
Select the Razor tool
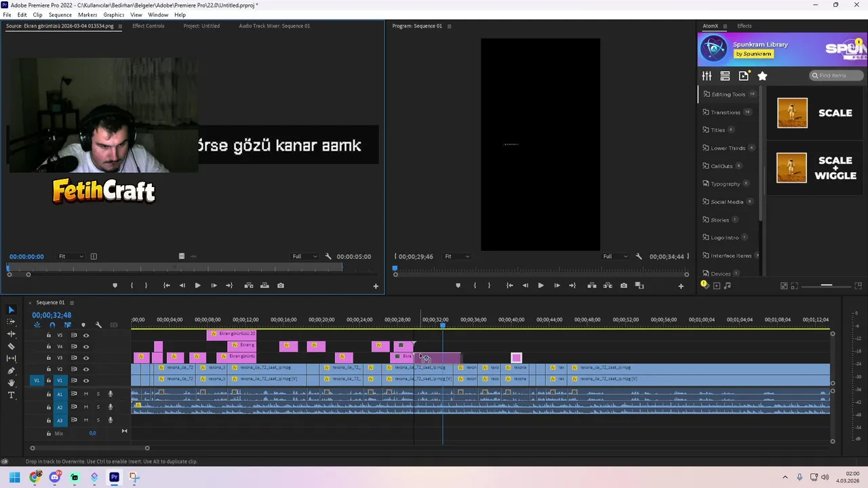tap(11, 346)
